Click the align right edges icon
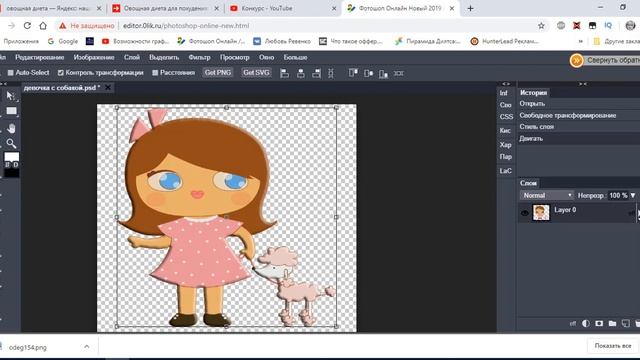The image size is (640, 360). [x=316, y=73]
